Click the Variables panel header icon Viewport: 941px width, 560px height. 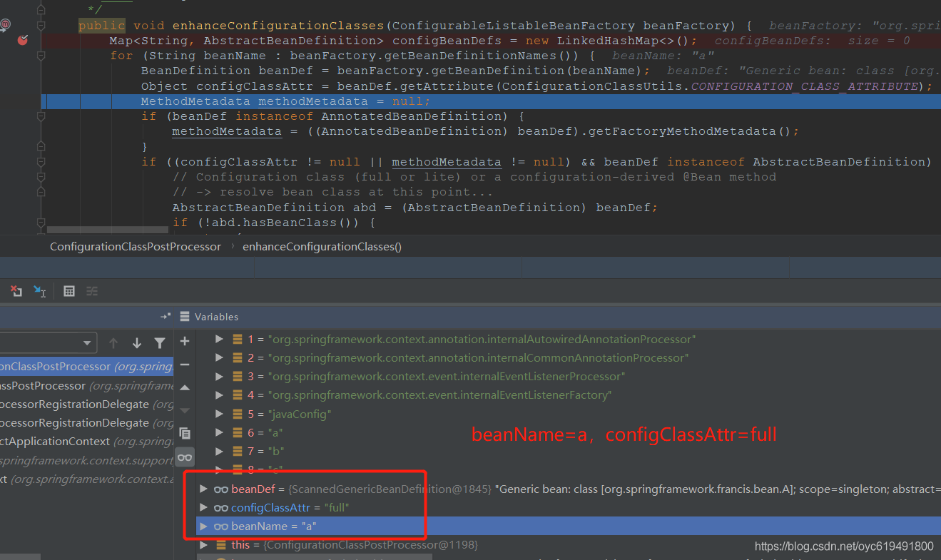pos(185,316)
